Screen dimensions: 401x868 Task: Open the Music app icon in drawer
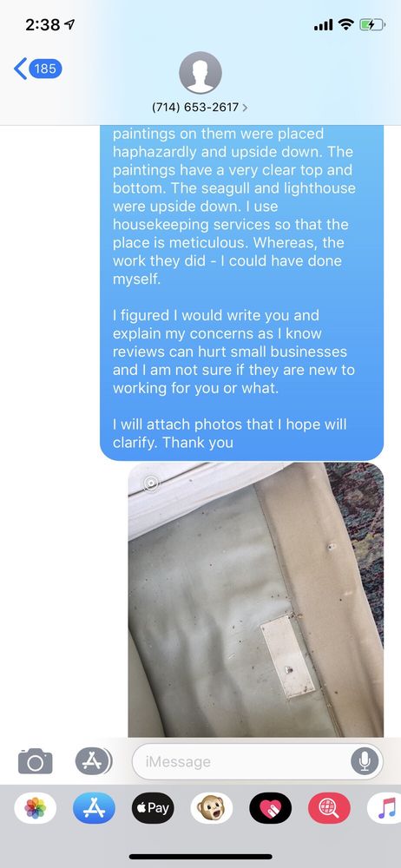(x=385, y=807)
